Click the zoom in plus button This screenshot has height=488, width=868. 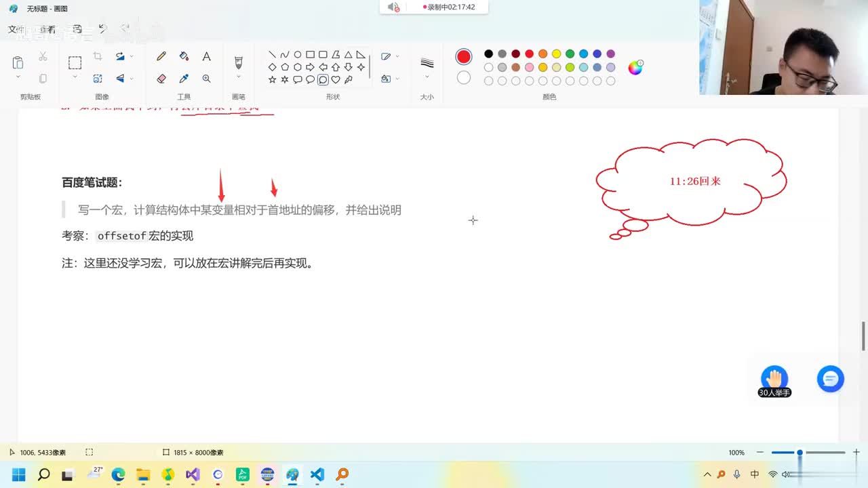[x=856, y=452]
